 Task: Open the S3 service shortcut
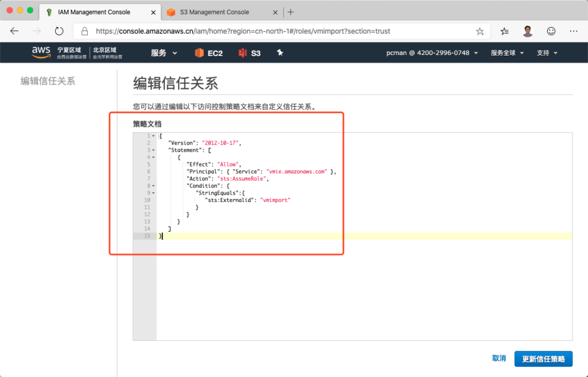[x=250, y=53]
